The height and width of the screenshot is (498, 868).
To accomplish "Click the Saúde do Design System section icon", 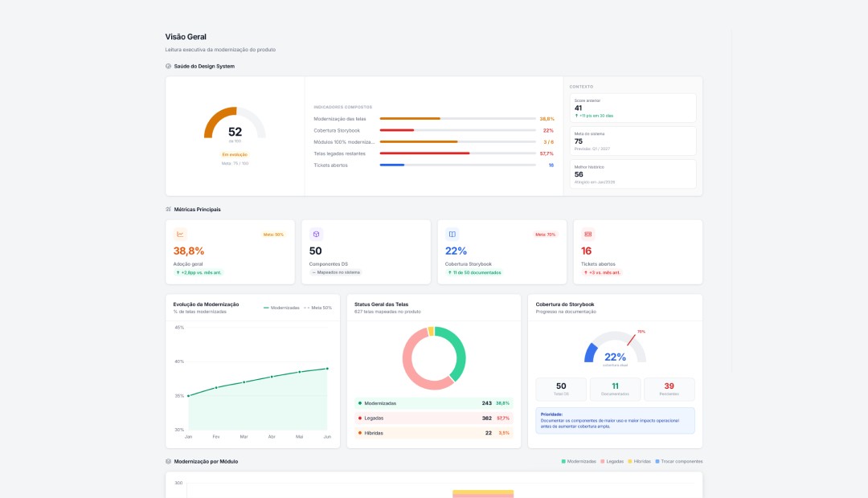I will coord(168,67).
